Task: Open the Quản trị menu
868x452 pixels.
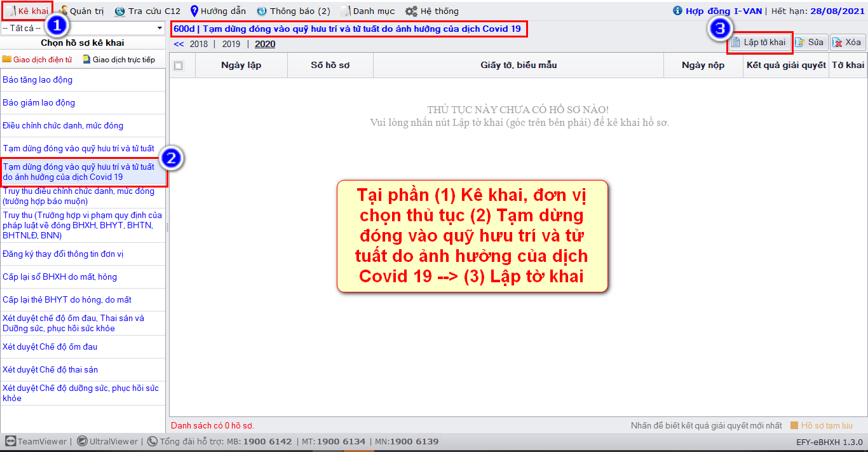Action: pyautogui.click(x=82, y=11)
